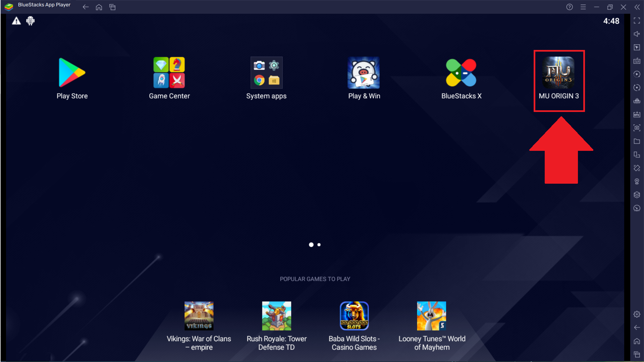Click the 4:48 clock display
This screenshot has height=362, width=644.
coord(611,21)
